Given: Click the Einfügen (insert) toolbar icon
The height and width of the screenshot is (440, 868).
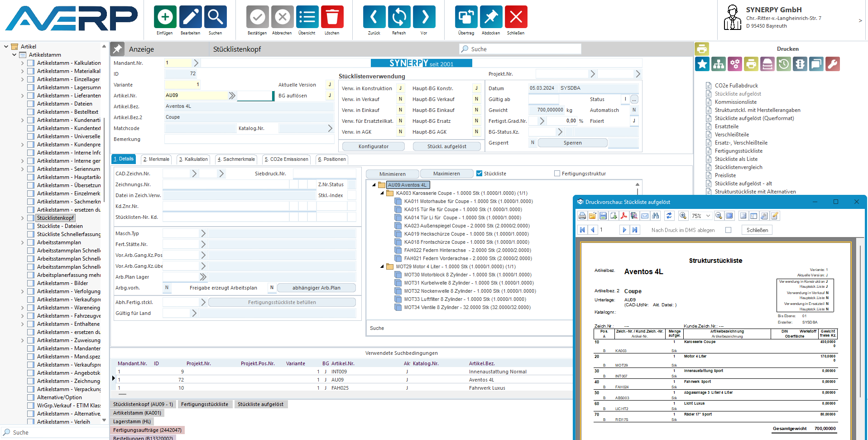Looking at the screenshot, I should point(165,17).
